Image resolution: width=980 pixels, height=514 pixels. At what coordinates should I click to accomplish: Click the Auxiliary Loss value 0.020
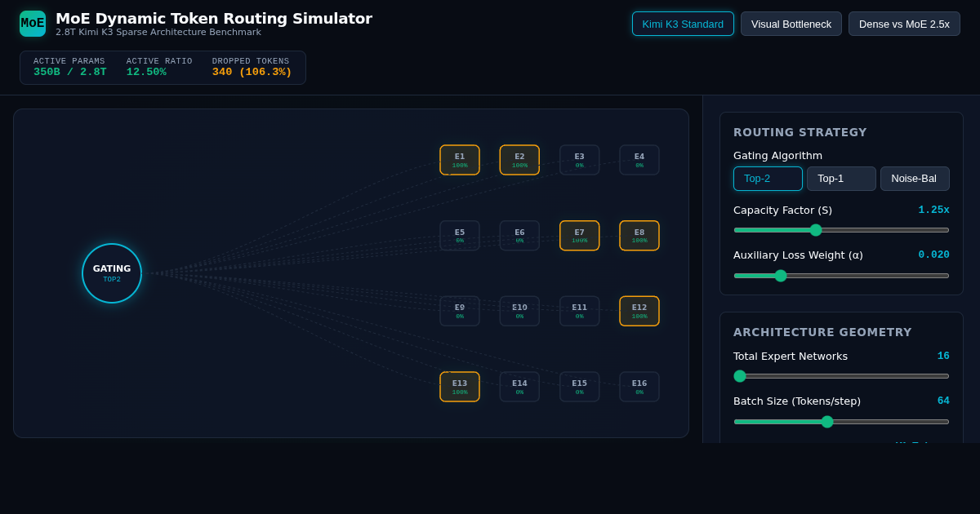[x=933, y=255]
